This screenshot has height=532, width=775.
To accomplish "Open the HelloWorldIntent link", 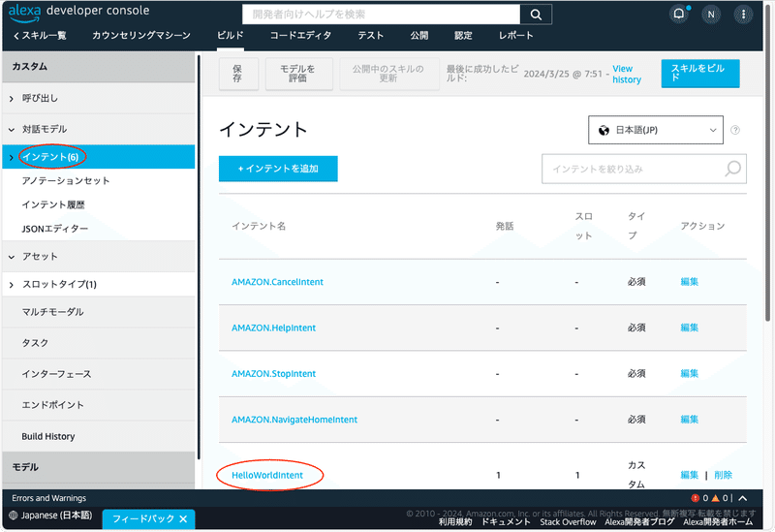I will [x=267, y=475].
